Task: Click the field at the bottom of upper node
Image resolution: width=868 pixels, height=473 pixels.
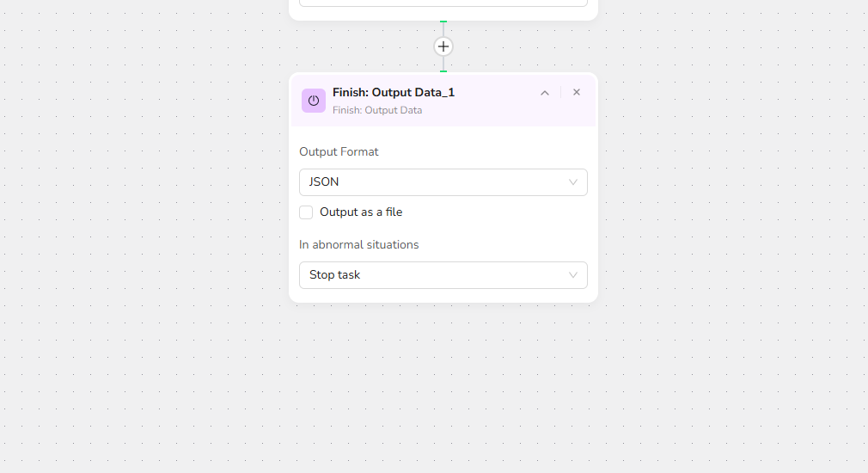Action: [443, 3]
